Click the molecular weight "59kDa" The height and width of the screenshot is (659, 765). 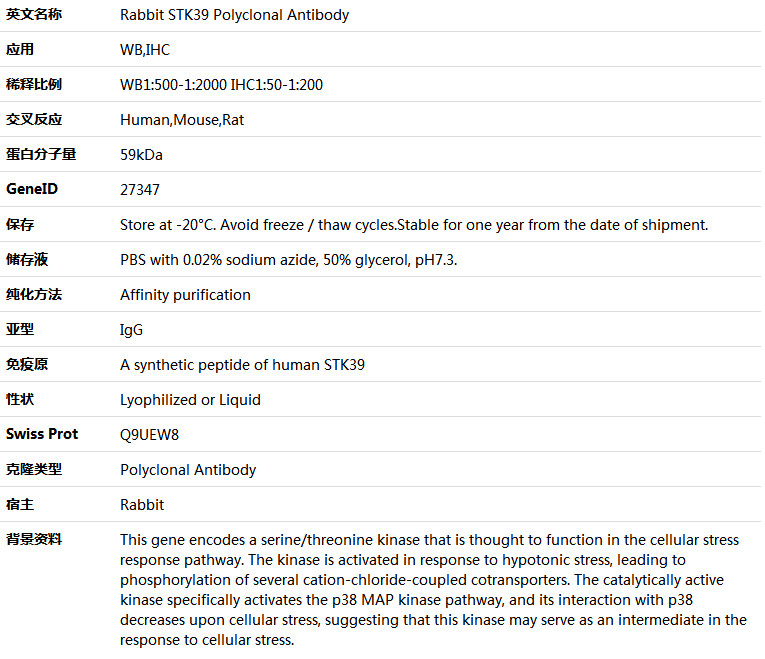pyautogui.click(x=141, y=155)
